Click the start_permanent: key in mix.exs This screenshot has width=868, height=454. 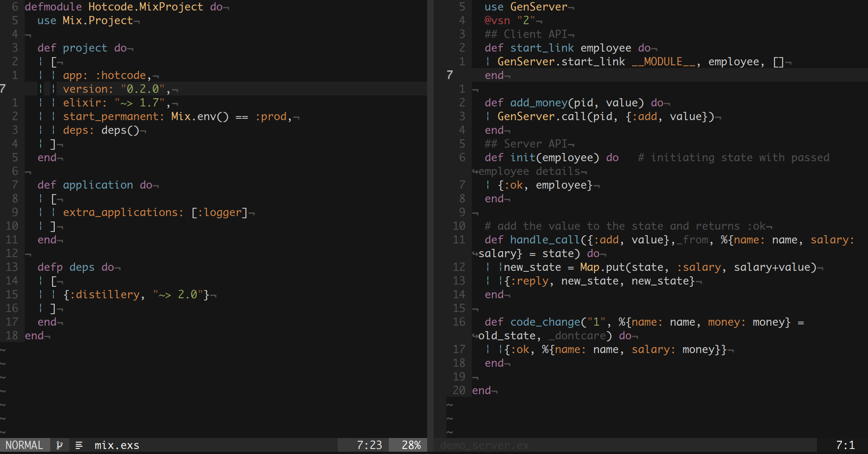click(113, 116)
